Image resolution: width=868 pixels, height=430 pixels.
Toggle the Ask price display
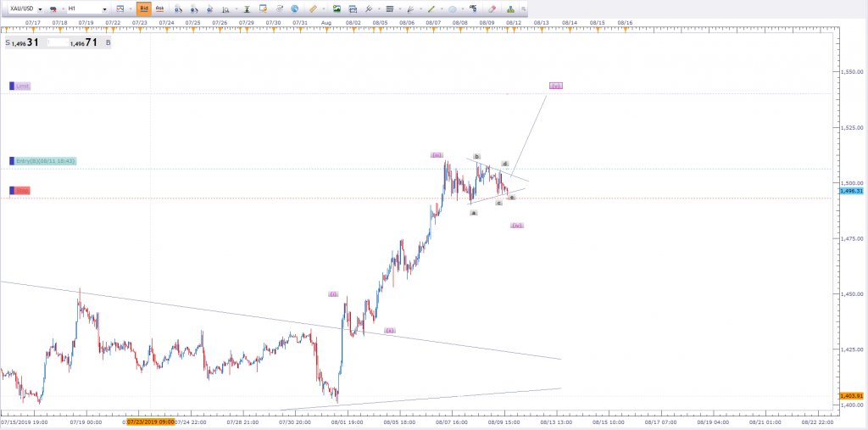click(160, 8)
